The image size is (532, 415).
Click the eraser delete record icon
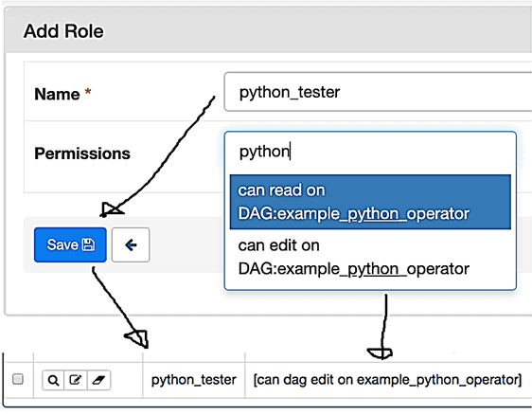tap(98, 380)
